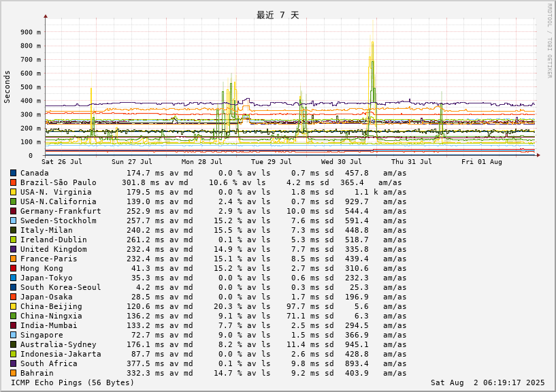
Task: Click the "Bahrain" legend label
Action: tap(37, 373)
